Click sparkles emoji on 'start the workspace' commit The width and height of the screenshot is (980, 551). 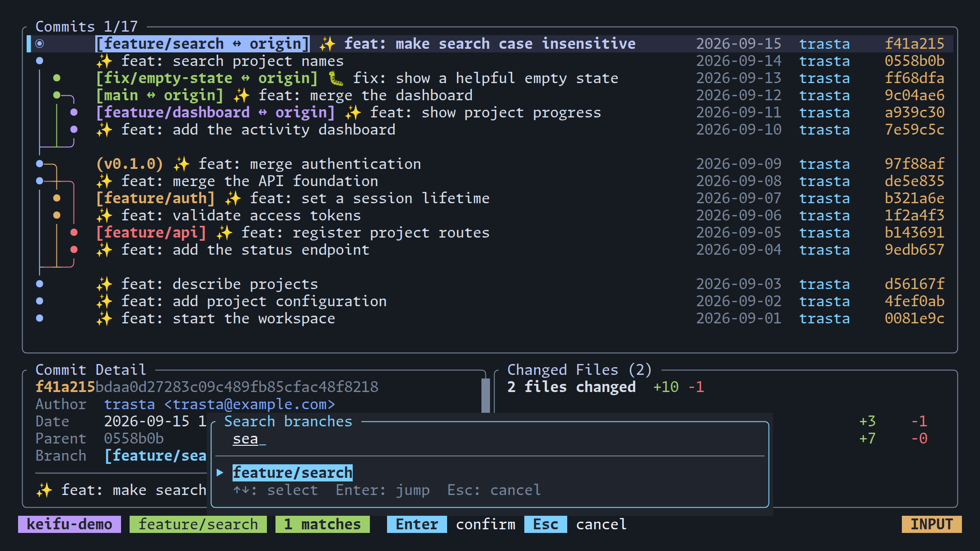pyautogui.click(x=104, y=318)
